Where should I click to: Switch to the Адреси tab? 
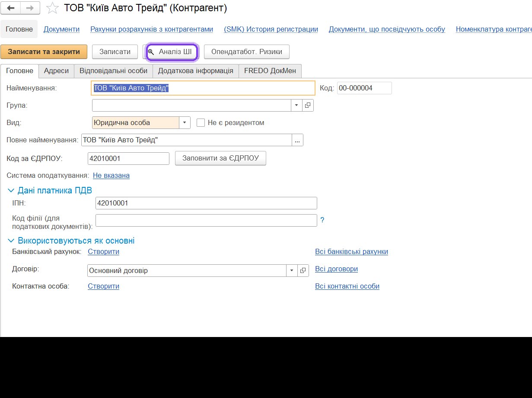click(56, 71)
